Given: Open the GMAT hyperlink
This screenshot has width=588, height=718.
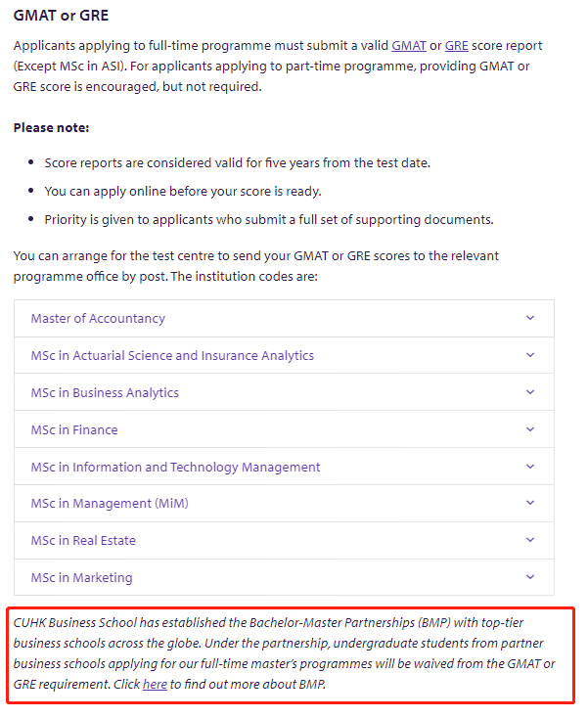Looking at the screenshot, I should (409, 46).
